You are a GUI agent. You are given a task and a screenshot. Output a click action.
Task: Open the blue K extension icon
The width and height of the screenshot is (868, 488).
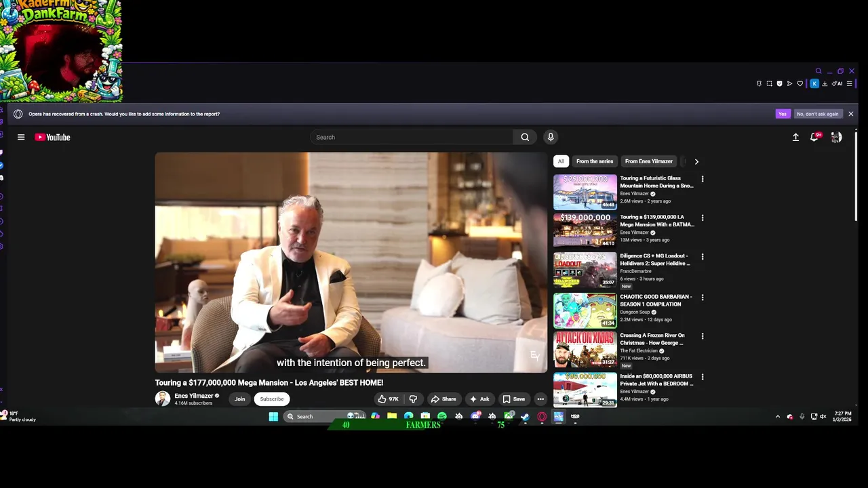pyautogui.click(x=814, y=83)
